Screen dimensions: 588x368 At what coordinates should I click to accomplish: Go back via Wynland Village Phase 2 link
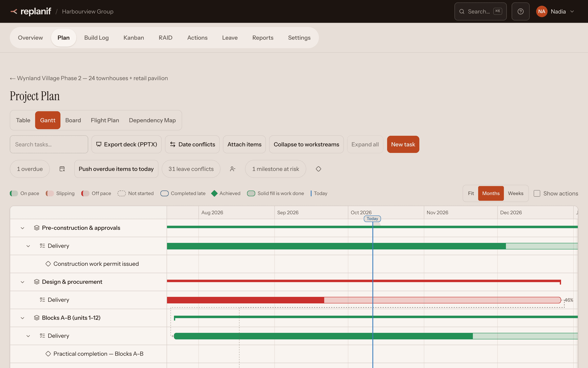[89, 78]
